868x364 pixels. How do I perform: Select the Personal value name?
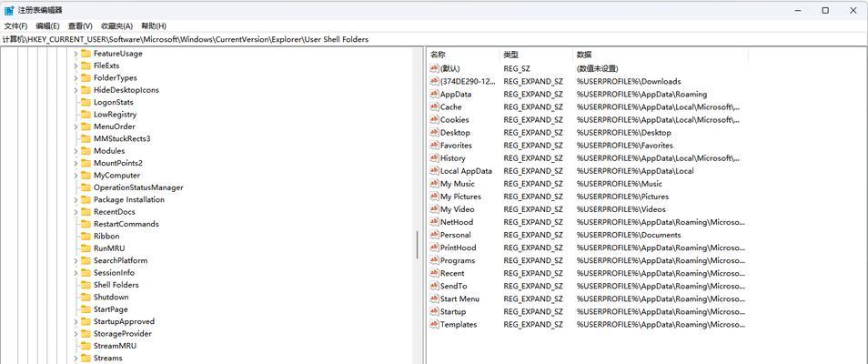coord(456,235)
